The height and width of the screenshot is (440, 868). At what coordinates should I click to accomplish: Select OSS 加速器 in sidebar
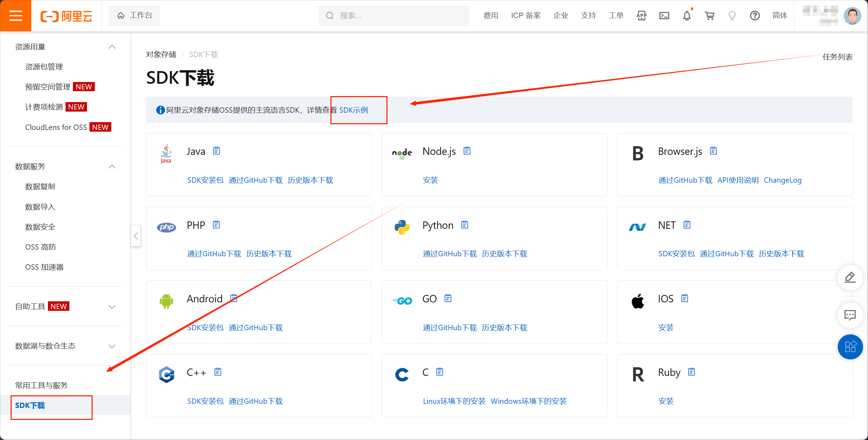pyautogui.click(x=44, y=267)
